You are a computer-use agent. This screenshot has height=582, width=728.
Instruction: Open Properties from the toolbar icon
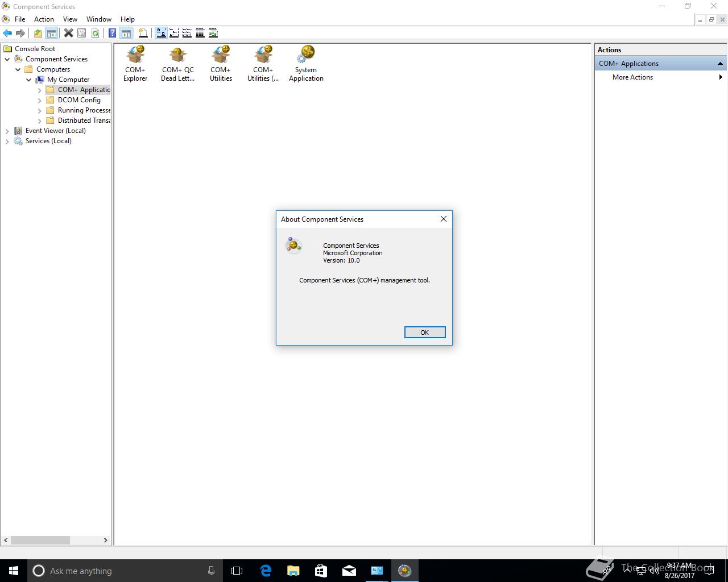[82, 33]
